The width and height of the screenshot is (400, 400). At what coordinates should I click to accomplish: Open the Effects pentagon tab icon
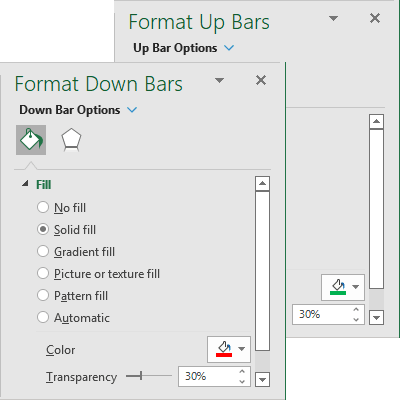pos(71,140)
